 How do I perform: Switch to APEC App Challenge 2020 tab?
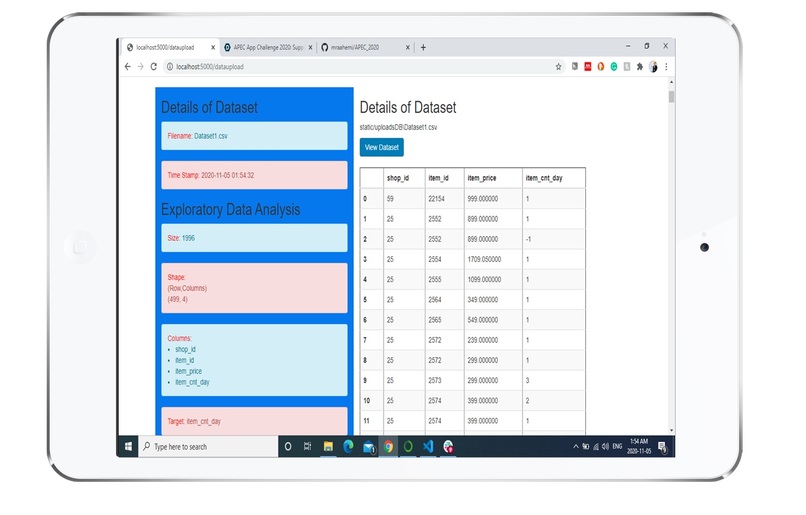(x=268, y=47)
